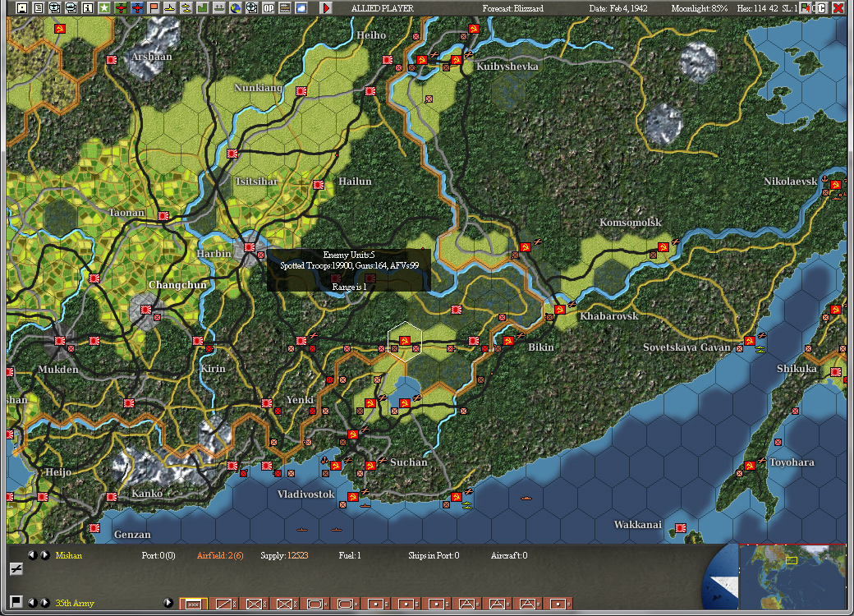Click the globe toolbar icon

[235, 8]
